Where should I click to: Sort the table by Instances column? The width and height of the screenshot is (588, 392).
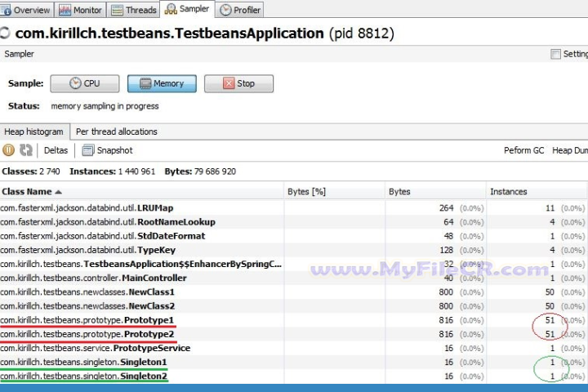[x=508, y=191]
